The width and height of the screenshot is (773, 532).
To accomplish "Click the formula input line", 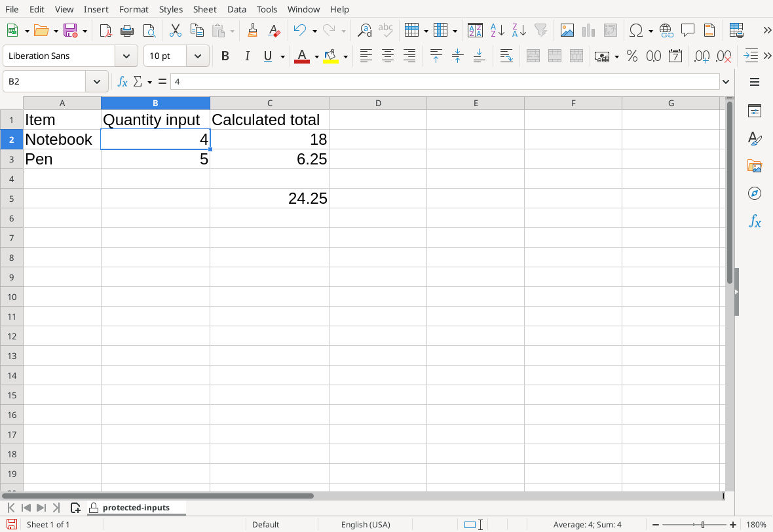I will (445, 82).
